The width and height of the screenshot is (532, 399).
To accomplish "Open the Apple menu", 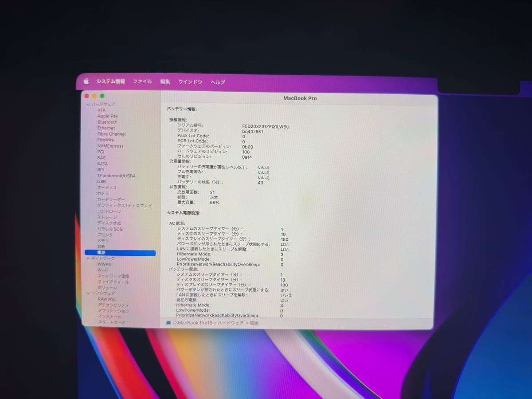I will click(x=86, y=82).
